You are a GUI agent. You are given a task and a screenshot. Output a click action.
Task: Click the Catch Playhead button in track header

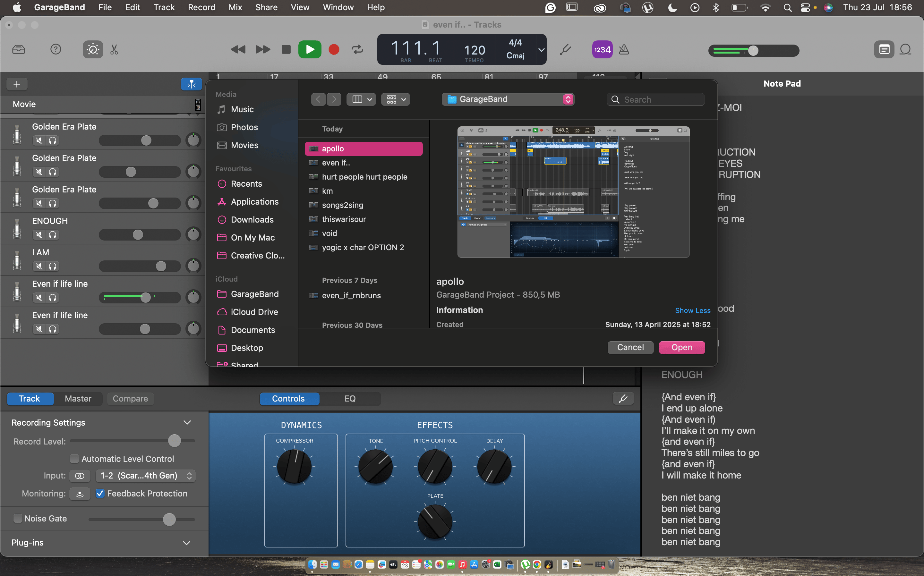pos(191,84)
